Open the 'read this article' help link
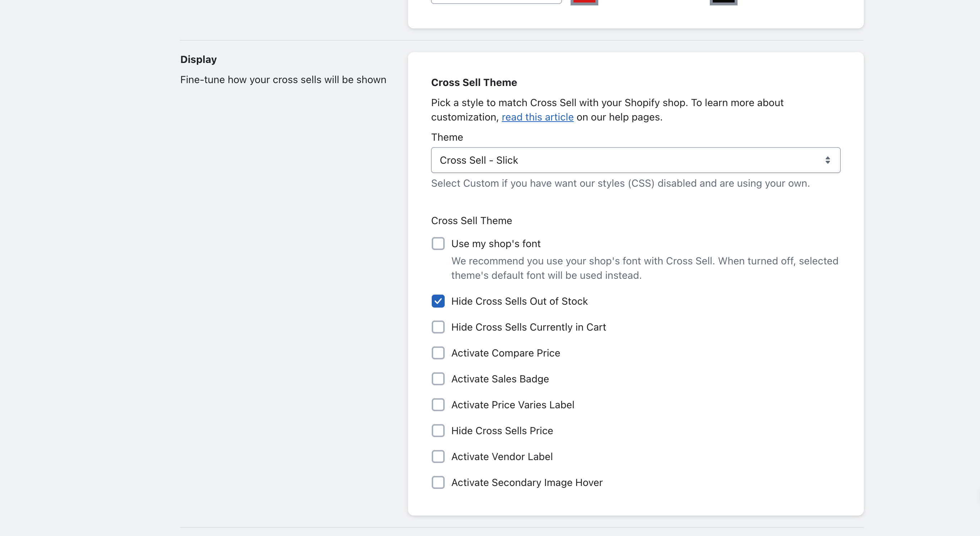The image size is (980, 536). pos(537,117)
